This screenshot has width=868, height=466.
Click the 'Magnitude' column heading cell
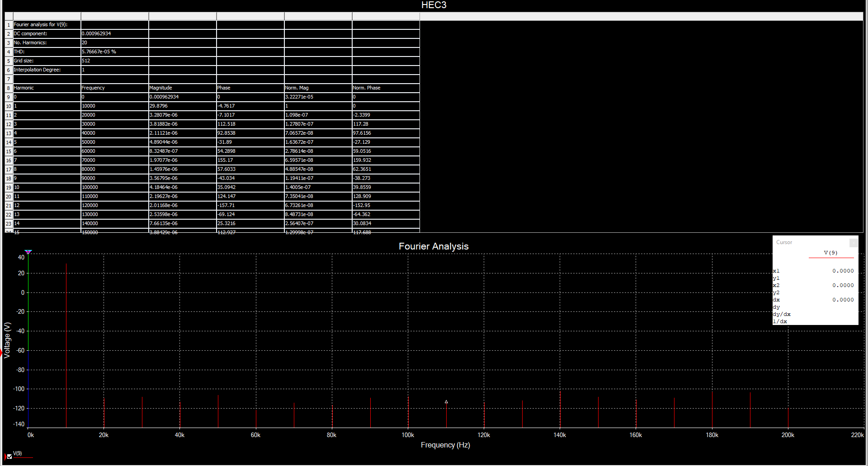[183, 88]
